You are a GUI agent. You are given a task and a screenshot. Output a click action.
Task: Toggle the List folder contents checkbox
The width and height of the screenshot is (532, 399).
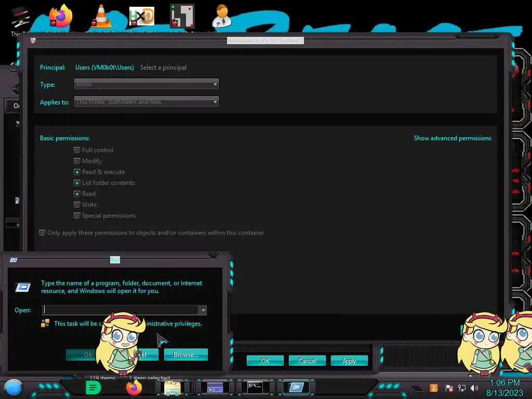pos(77,183)
